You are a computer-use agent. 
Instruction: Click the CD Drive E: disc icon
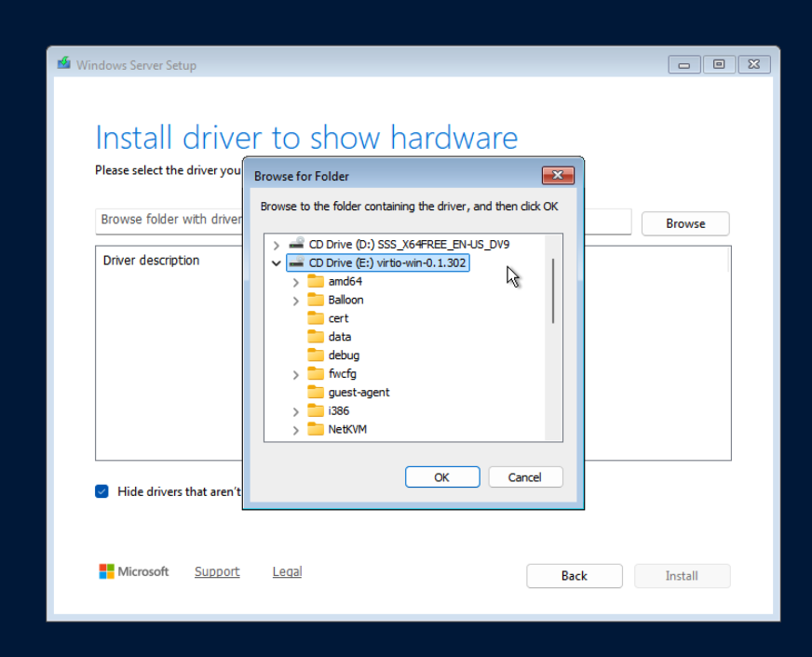[297, 262]
